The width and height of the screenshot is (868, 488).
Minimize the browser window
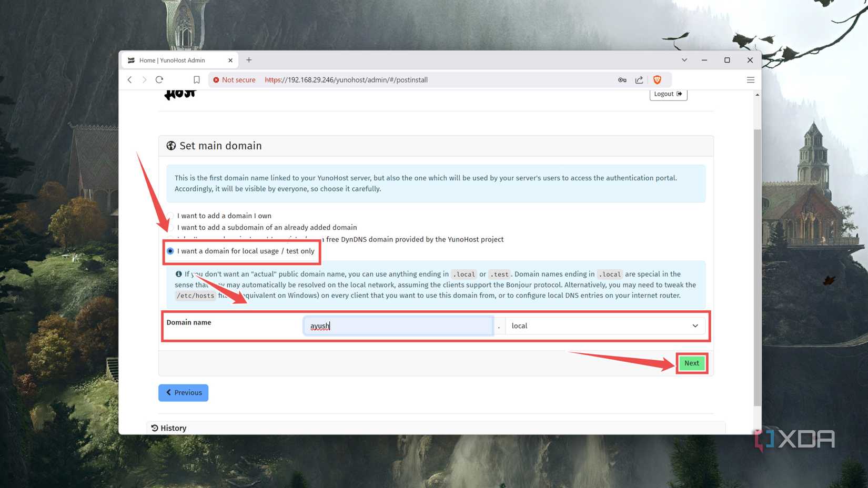(x=704, y=60)
